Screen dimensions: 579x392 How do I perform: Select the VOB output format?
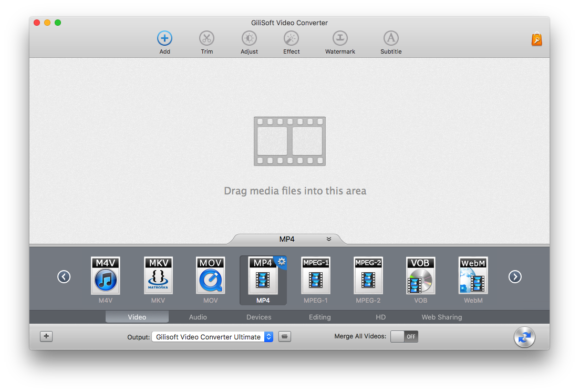point(420,280)
